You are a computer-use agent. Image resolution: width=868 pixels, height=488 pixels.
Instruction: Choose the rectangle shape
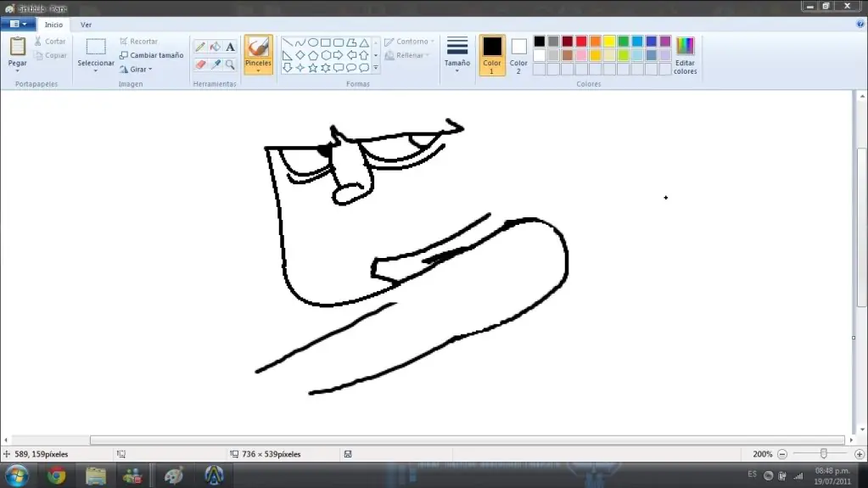tap(326, 42)
